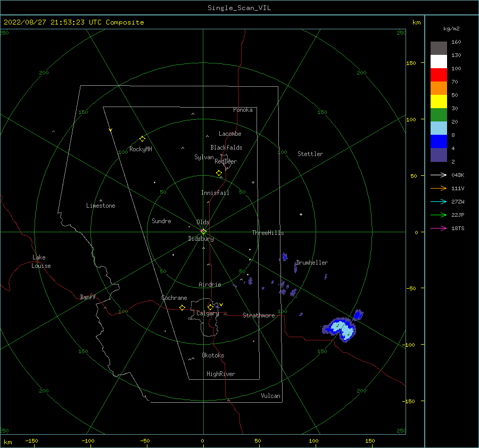Click the radar site marker at Olds
Screen dimensions: 479x448
203,232
